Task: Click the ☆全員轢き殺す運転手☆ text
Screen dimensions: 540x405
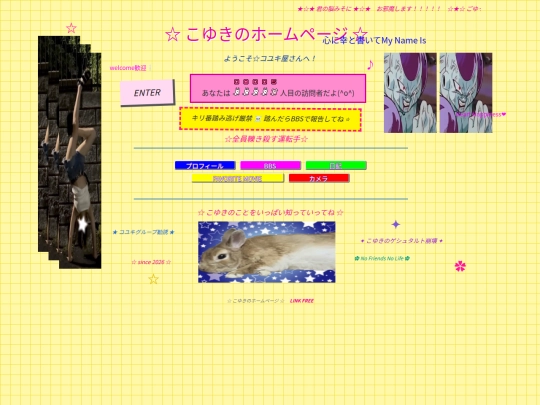Action: 266,139
